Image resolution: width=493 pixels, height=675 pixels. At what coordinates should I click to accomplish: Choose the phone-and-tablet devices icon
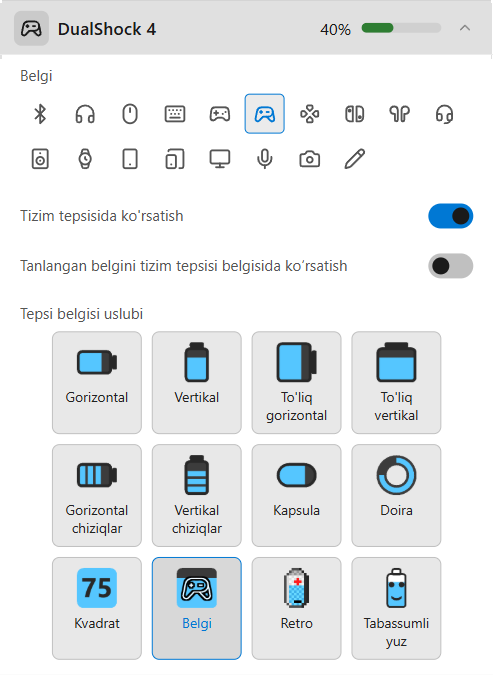pos(175,159)
